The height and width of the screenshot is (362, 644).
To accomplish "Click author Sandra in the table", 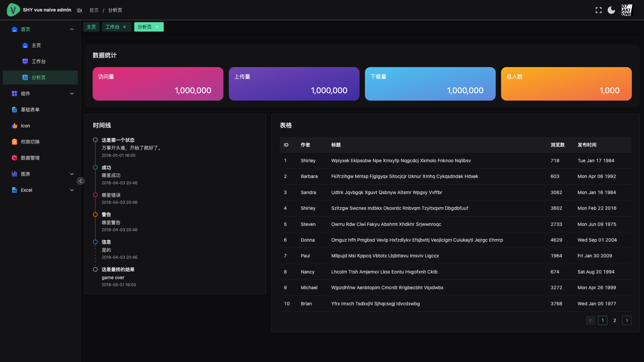I will [308, 192].
